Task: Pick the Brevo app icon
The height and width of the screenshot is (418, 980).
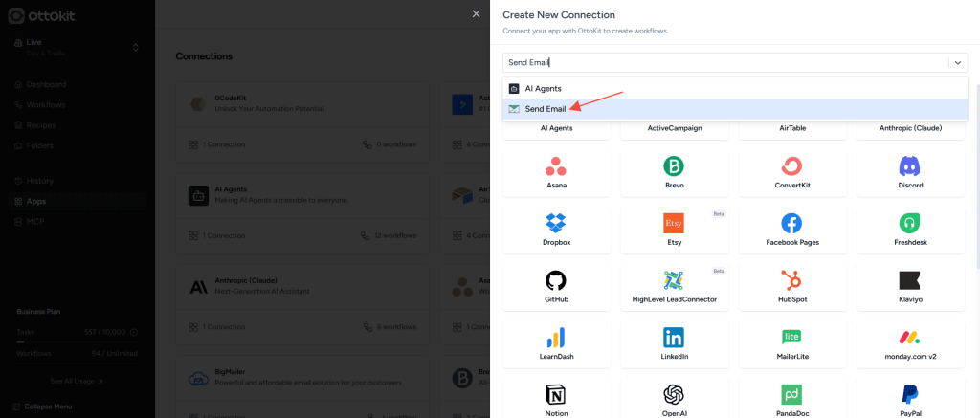Action: pos(674,166)
